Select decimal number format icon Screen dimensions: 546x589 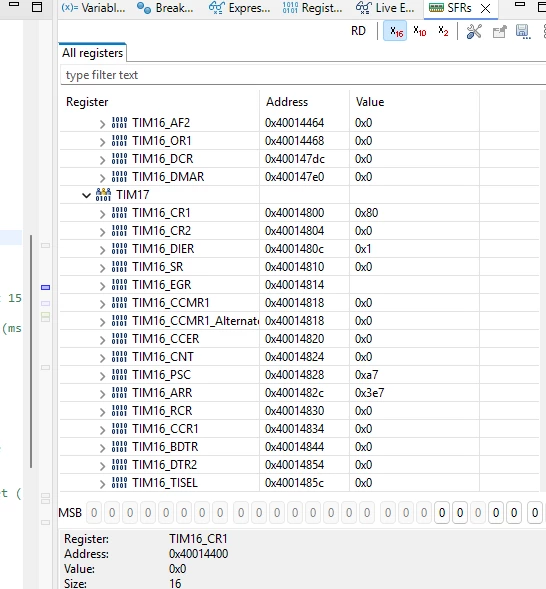click(x=419, y=31)
